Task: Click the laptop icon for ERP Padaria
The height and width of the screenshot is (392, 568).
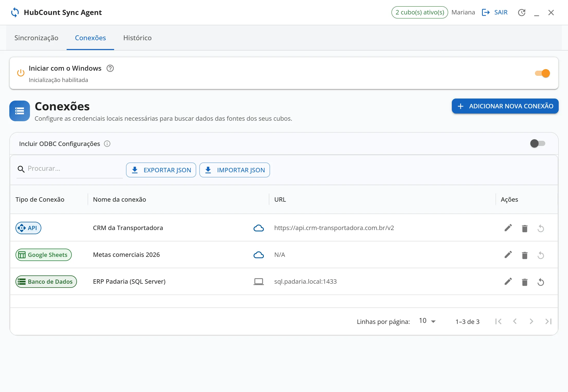Action: tap(258, 282)
